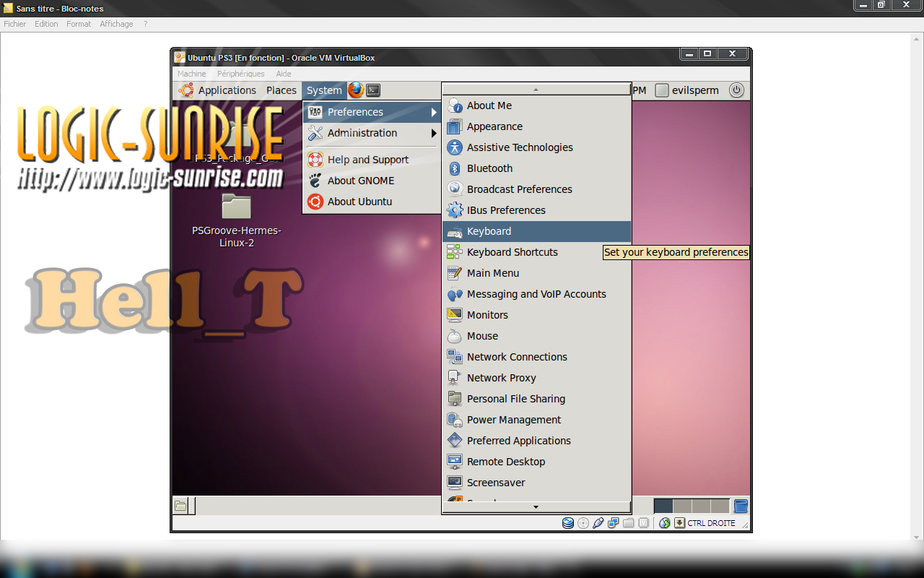This screenshot has height=578, width=924.
Task: Switch to the second workspace
Action: pyautogui.click(x=682, y=506)
